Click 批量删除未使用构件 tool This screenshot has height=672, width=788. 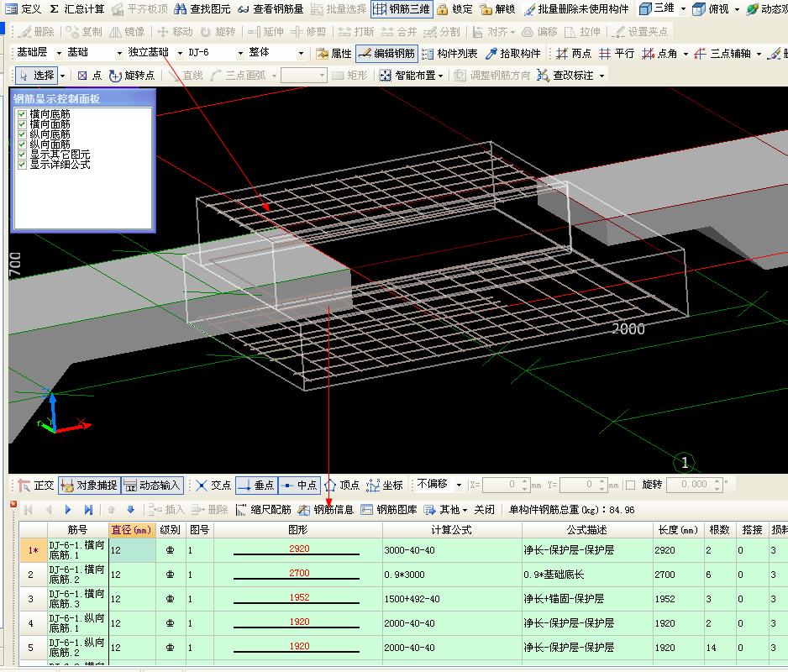click(576, 8)
